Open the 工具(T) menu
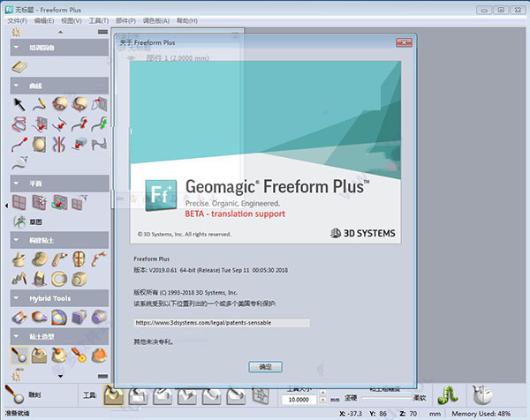Image resolution: width=530 pixels, height=420 pixels. [99, 19]
